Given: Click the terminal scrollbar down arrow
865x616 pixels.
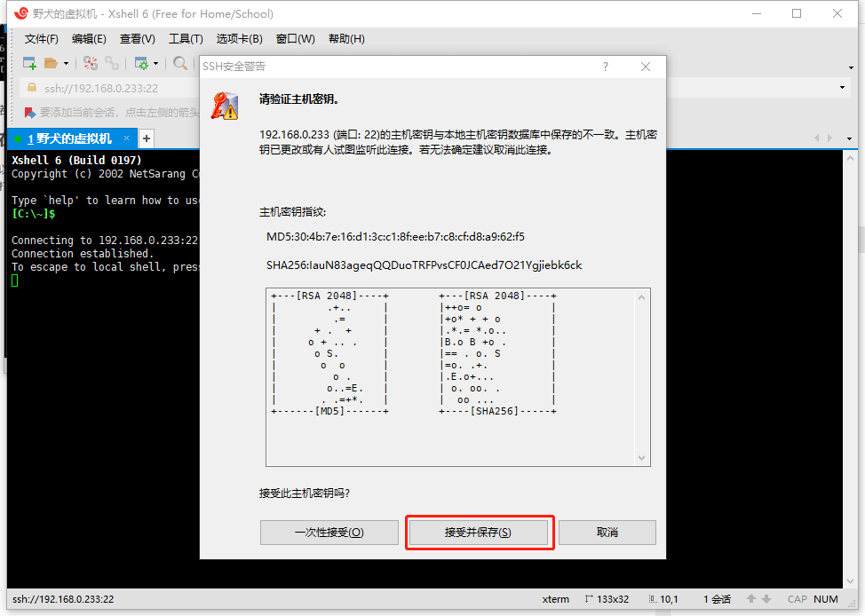Looking at the screenshot, I should click(x=850, y=581).
